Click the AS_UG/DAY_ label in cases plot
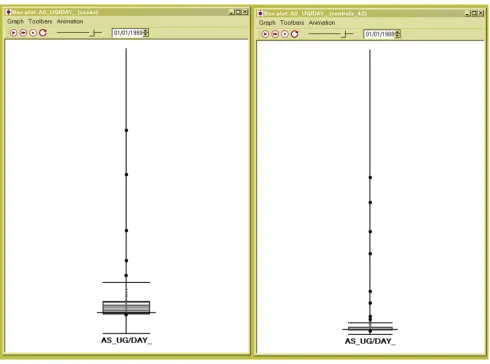Screen dimensions: 490x364 click(126, 340)
